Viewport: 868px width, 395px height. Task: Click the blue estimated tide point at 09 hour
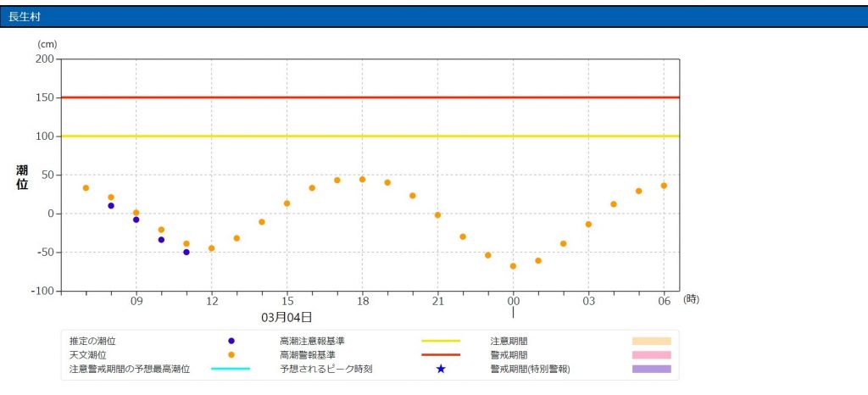[136, 220]
